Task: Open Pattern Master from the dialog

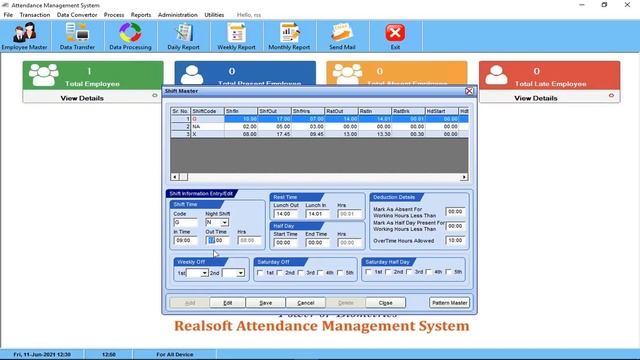Action: click(449, 303)
